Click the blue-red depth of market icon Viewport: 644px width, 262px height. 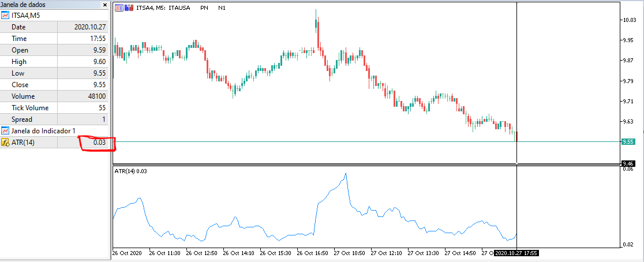pyautogui.click(x=129, y=8)
